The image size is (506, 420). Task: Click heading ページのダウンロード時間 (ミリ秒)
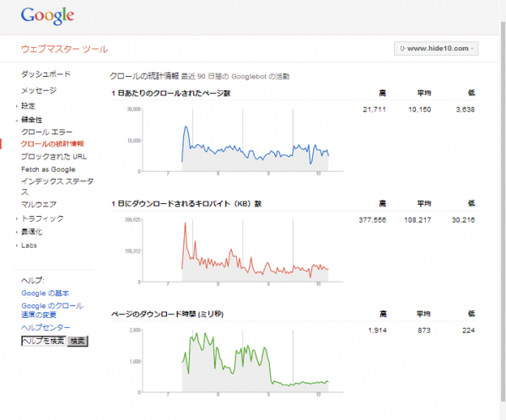167,314
